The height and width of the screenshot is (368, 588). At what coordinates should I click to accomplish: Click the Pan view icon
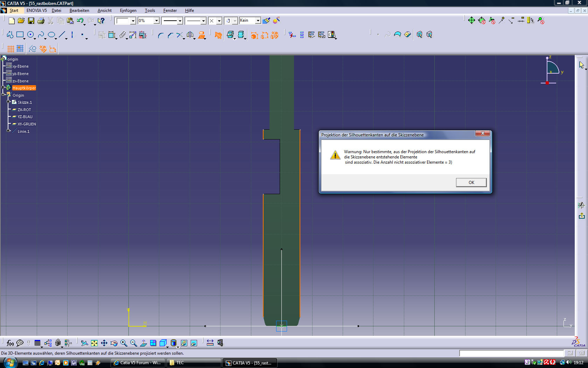pos(104,343)
